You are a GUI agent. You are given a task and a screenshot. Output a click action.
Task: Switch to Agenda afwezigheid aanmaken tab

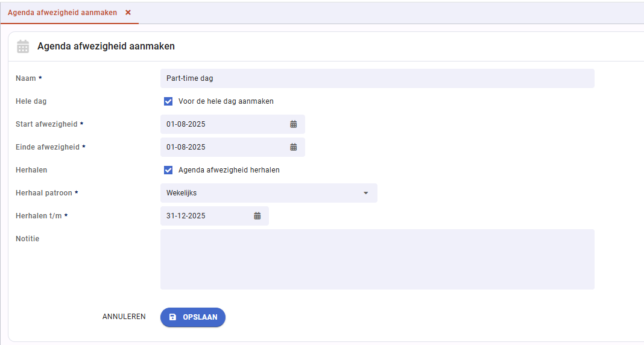click(63, 12)
